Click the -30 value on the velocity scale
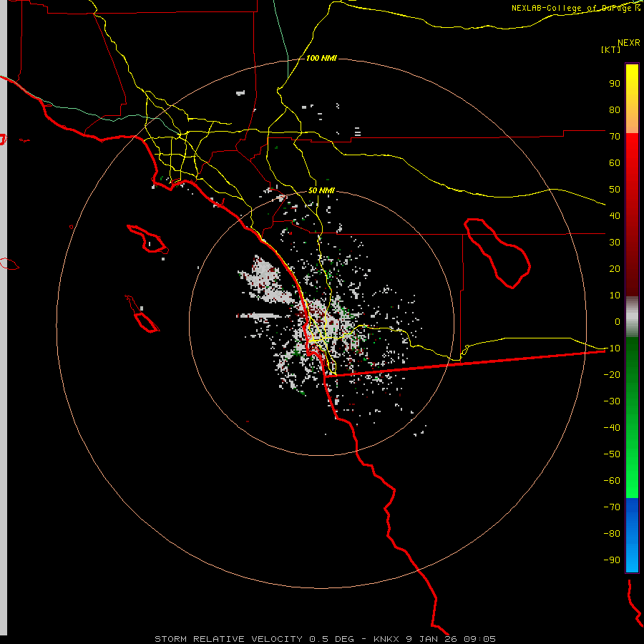This screenshot has height=644, width=644. (612, 401)
